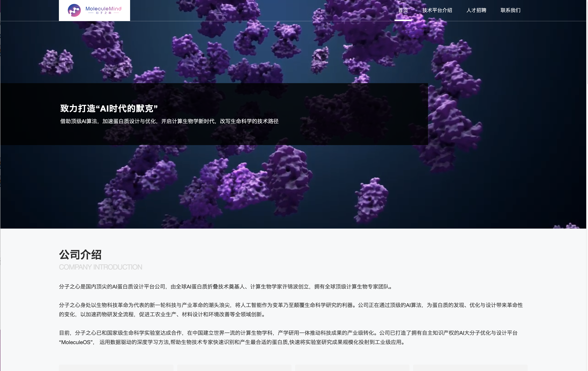The width and height of the screenshot is (588, 371).
Task: Click the COMPANY INTRODUCTION subheading
Action: click(x=100, y=267)
